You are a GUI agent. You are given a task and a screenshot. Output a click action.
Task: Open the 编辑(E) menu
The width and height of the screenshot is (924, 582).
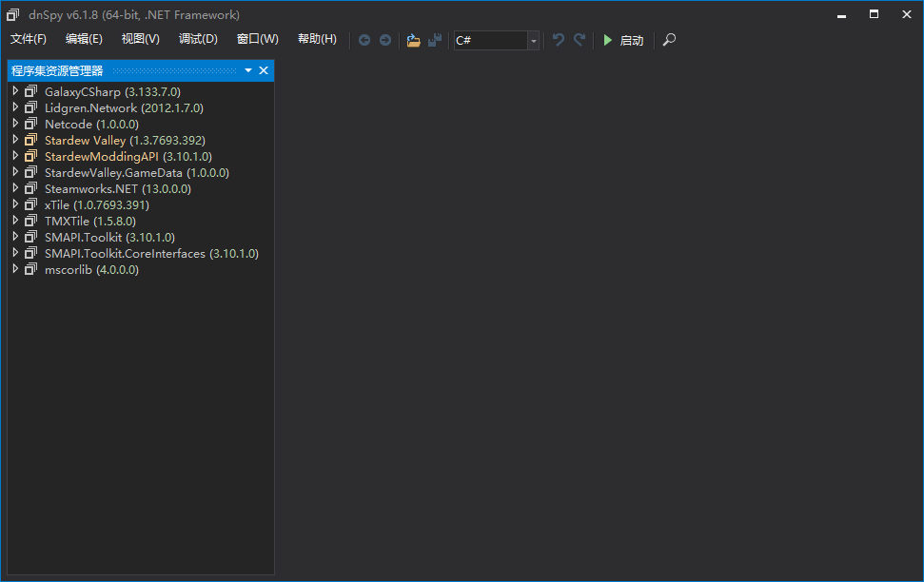point(84,39)
